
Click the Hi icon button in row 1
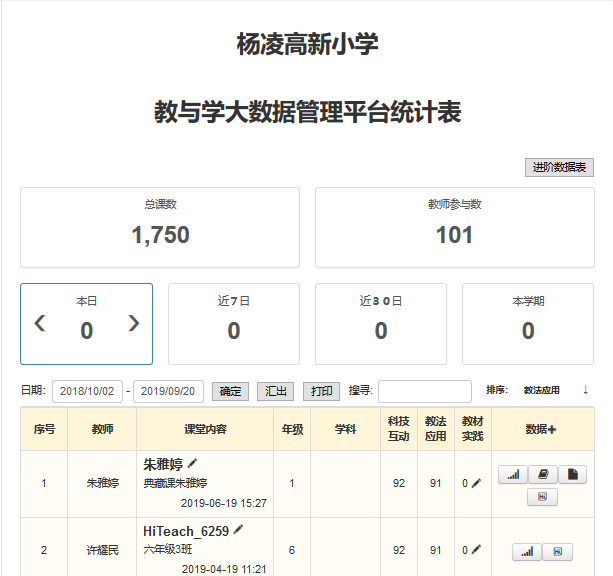coord(542,497)
